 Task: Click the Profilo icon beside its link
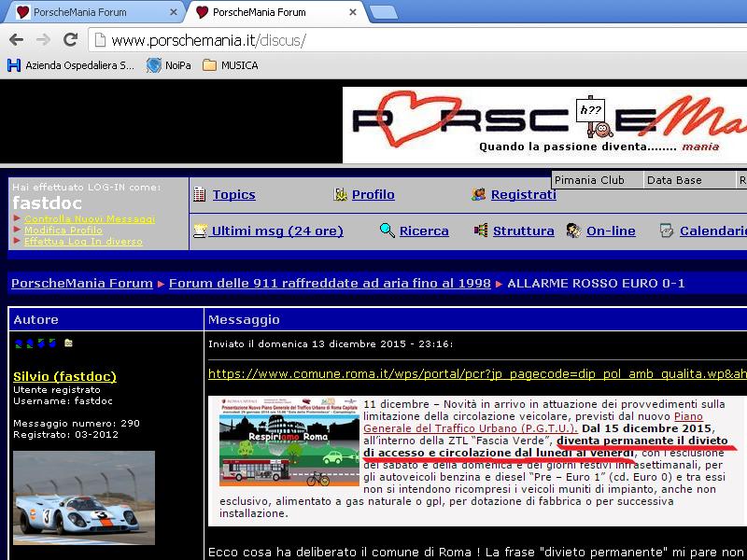340,194
